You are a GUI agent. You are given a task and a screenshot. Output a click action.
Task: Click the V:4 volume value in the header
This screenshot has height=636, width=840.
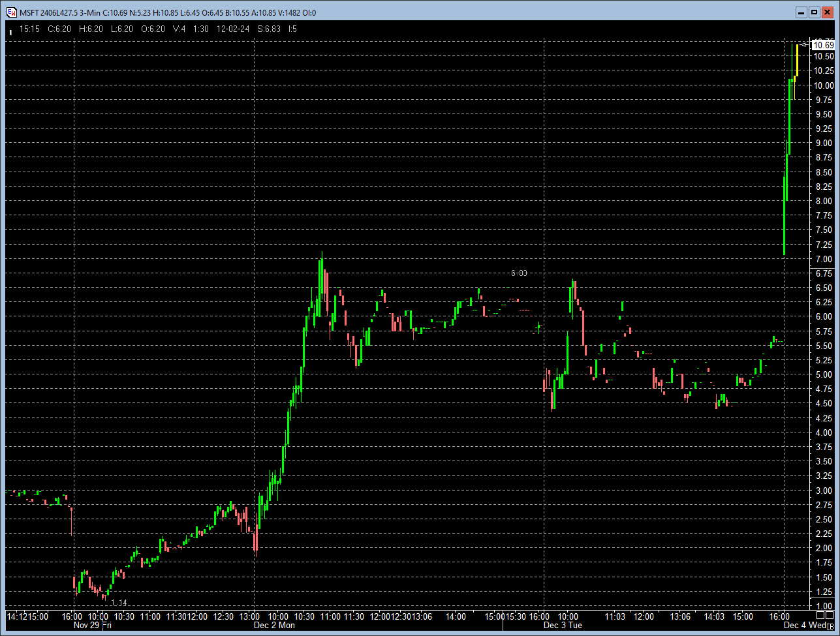coord(179,29)
